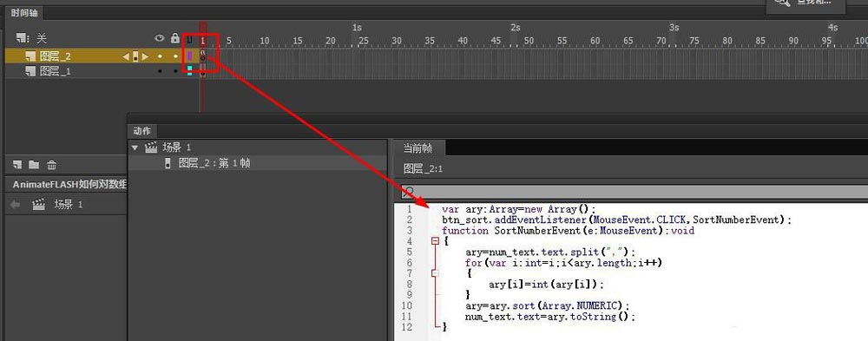Screen dimensions: 868x341
Task: Click the search field above the code editor
Action: [635, 192]
